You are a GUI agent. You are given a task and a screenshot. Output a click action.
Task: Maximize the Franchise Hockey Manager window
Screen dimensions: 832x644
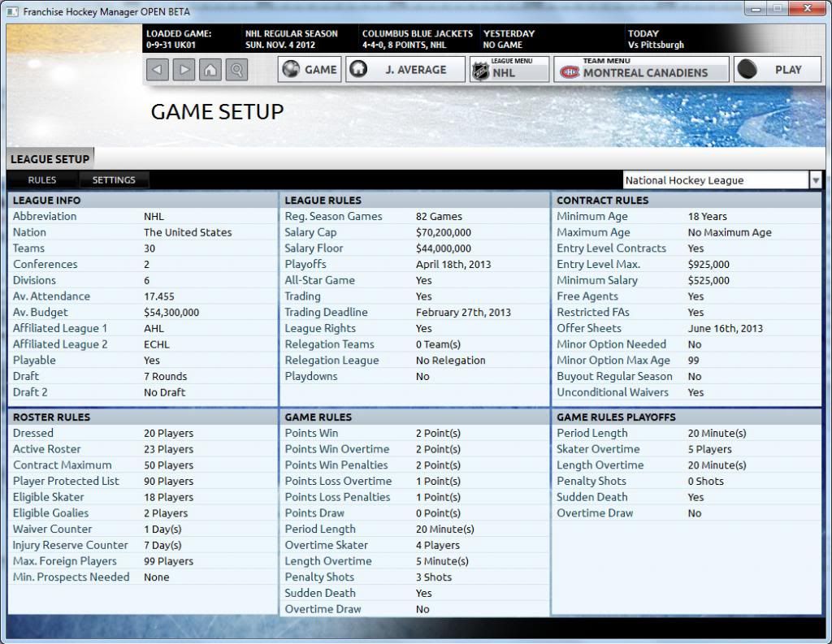click(778, 9)
